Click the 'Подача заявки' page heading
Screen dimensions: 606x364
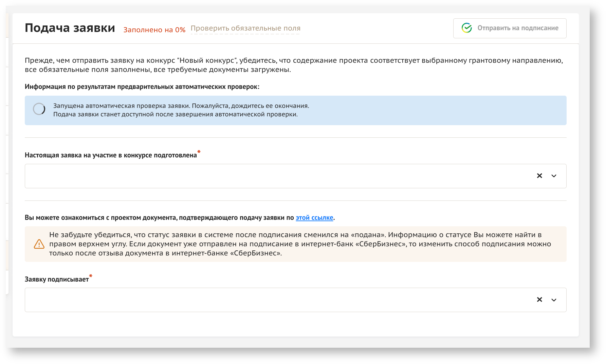pos(70,28)
